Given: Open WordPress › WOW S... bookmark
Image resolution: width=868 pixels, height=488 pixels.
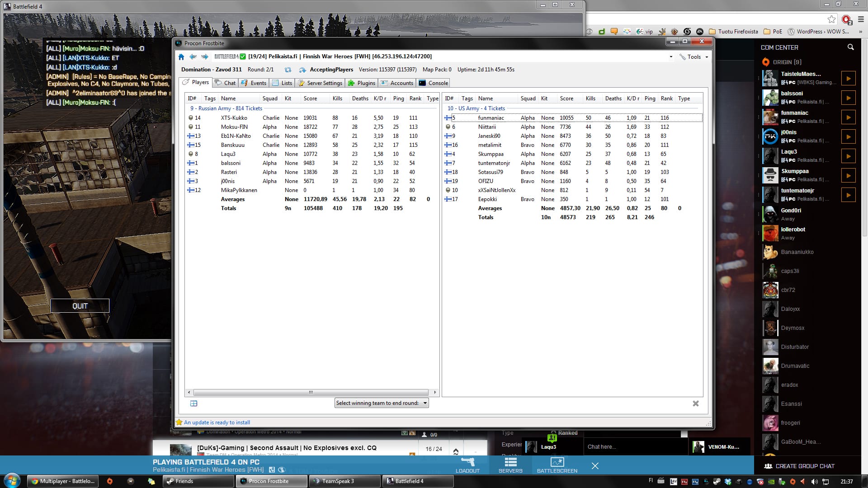Looking at the screenshot, I should [818, 32].
